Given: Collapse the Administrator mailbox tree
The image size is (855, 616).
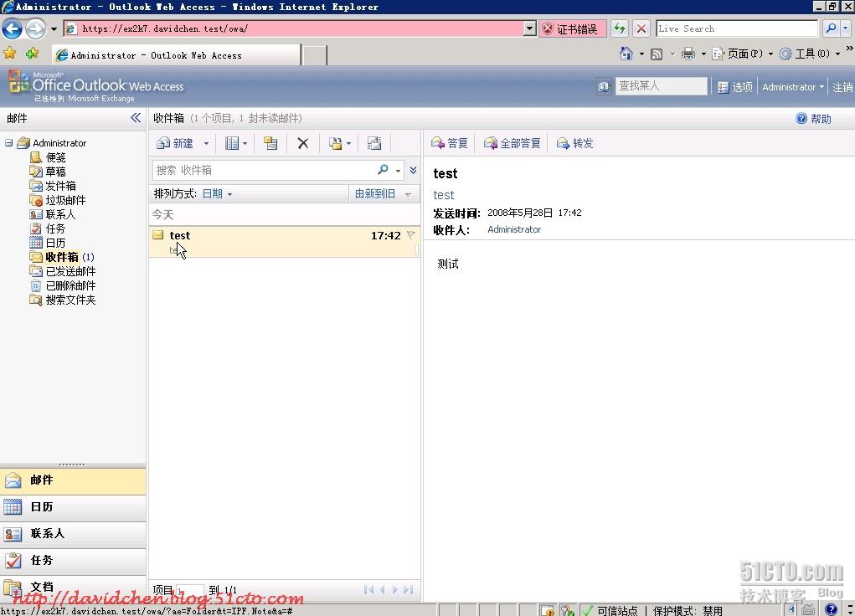Looking at the screenshot, I should (8, 143).
